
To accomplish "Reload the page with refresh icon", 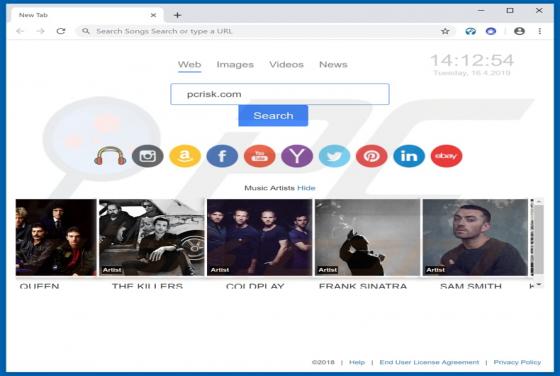I will point(61,31).
